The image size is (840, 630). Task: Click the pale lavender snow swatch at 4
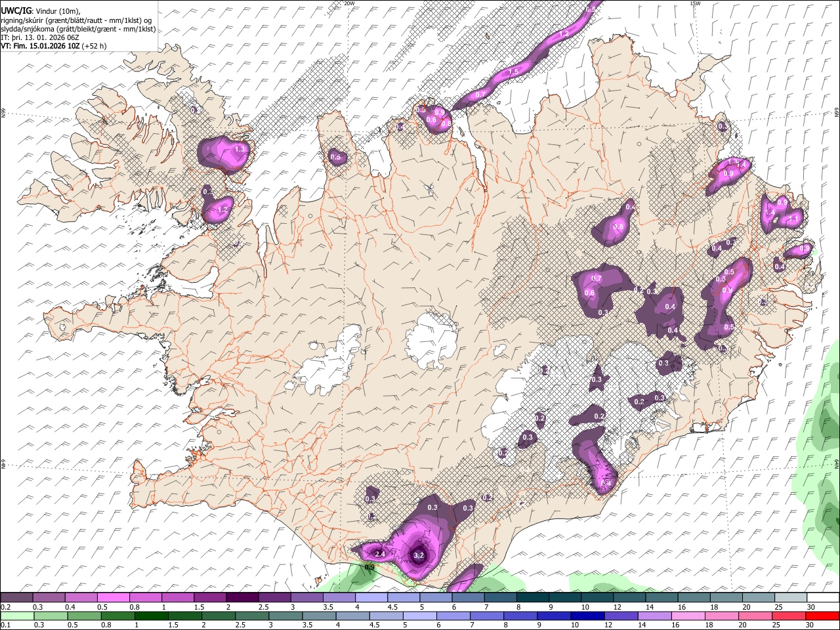pyautogui.click(x=371, y=597)
